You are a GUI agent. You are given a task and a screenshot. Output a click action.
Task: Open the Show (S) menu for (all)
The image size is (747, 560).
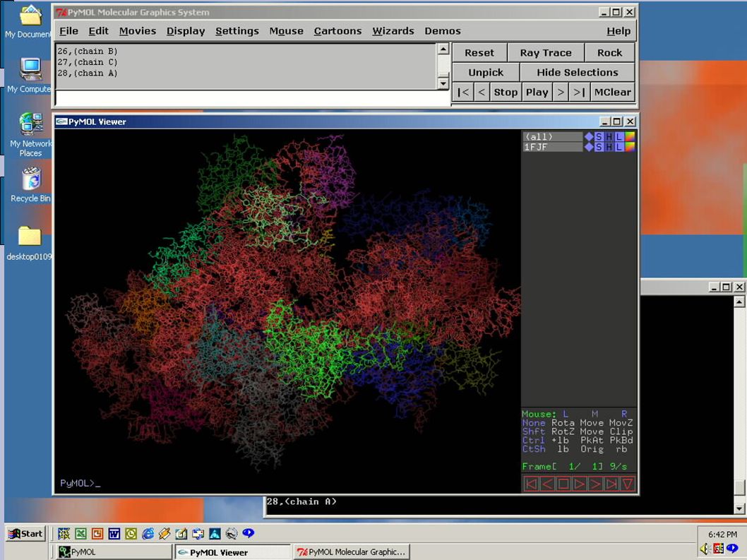click(599, 137)
